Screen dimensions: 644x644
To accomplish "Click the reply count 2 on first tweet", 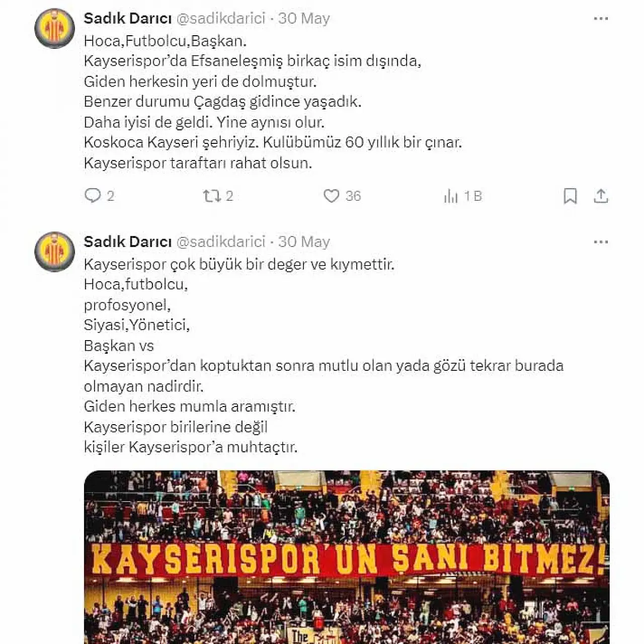I will (111, 196).
